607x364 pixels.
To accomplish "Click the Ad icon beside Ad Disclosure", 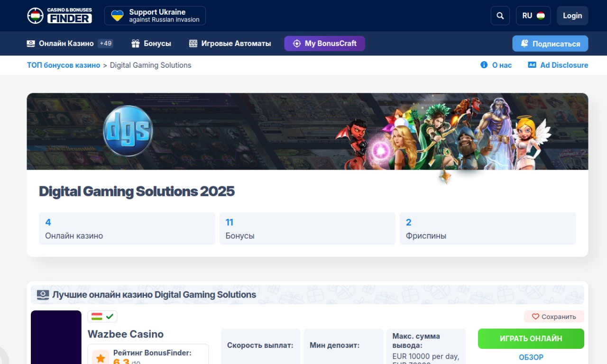I will pos(532,65).
